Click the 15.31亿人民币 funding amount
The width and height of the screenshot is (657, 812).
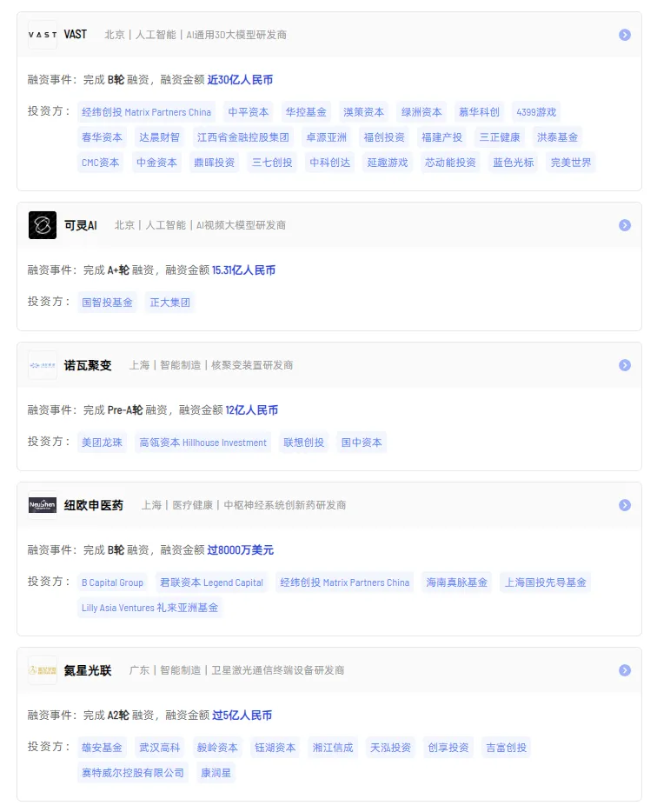pyautogui.click(x=244, y=270)
